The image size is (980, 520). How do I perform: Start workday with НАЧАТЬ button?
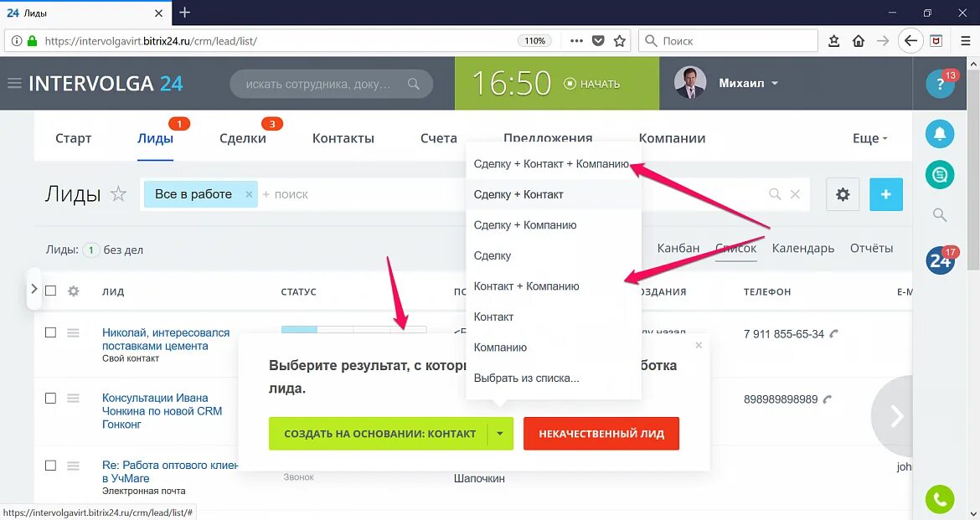[x=591, y=84]
